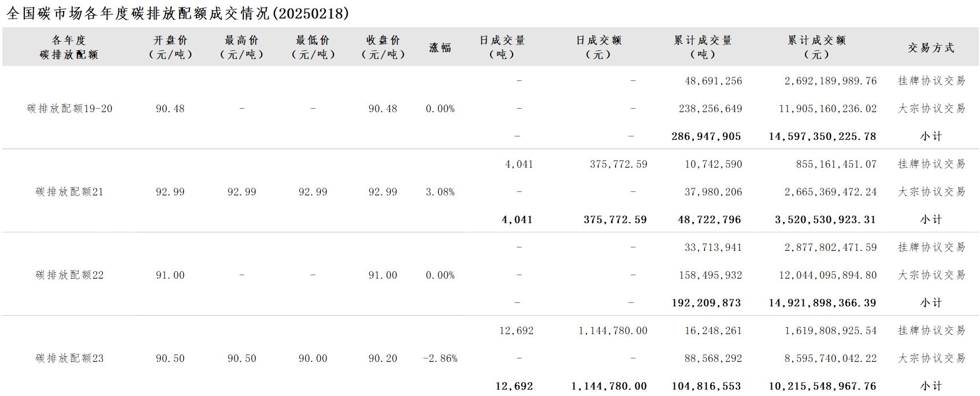Select the 开盘价 column header
Image resolution: width=980 pixels, height=396 pixels.
pyautogui.click(x=170, y=47)
